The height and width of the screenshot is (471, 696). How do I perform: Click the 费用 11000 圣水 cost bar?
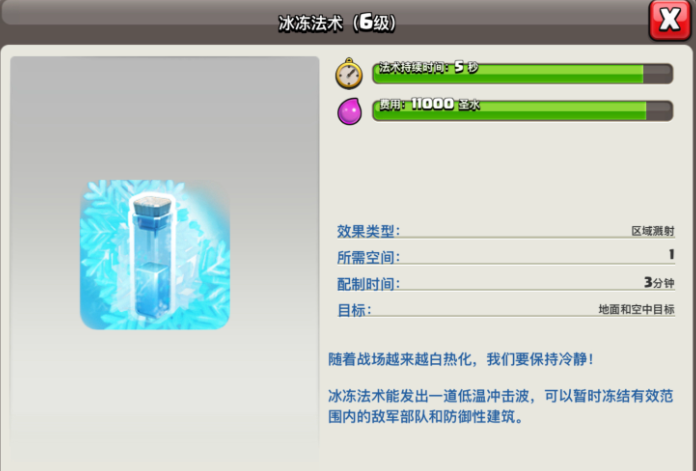[523, 111]
